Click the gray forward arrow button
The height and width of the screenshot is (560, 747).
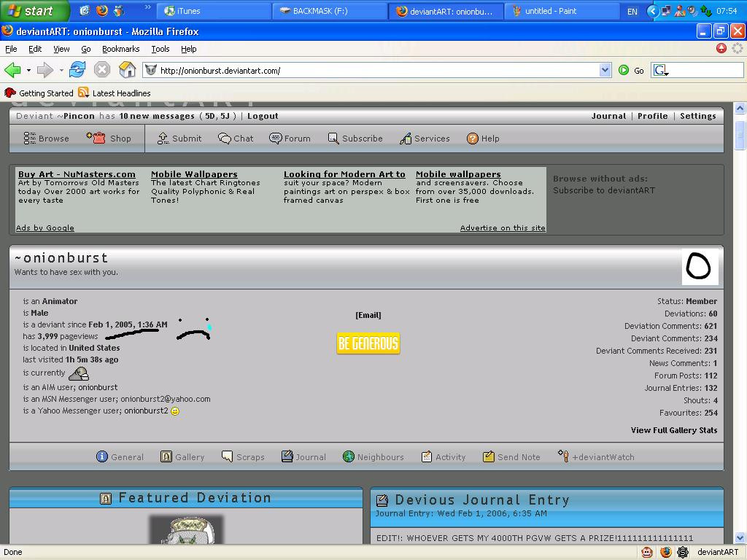point(44,70)
